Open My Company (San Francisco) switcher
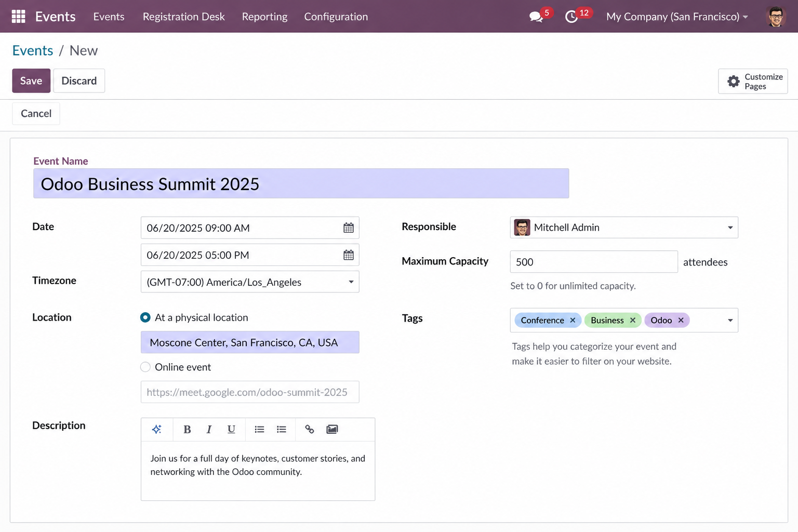The image size is (798, 532). pos(677,17)
